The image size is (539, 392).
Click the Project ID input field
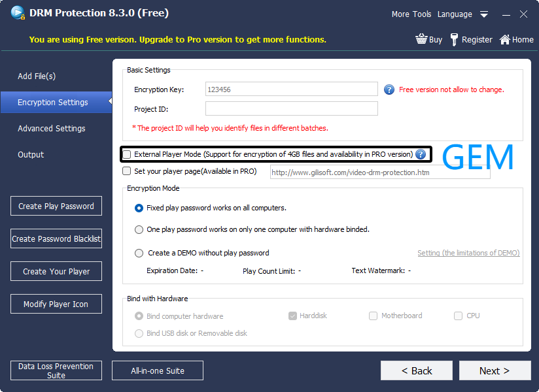pos(292,108)
